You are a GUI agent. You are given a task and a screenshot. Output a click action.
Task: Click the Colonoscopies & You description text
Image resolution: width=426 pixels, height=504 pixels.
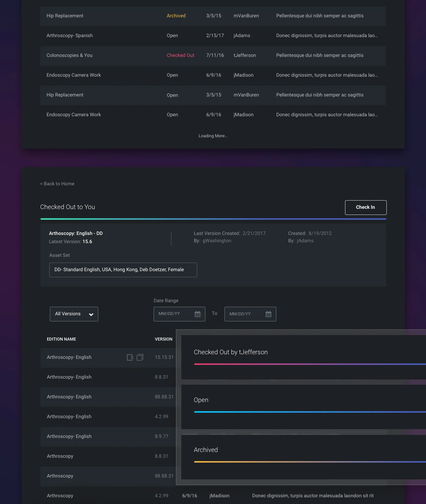[320, 55]
